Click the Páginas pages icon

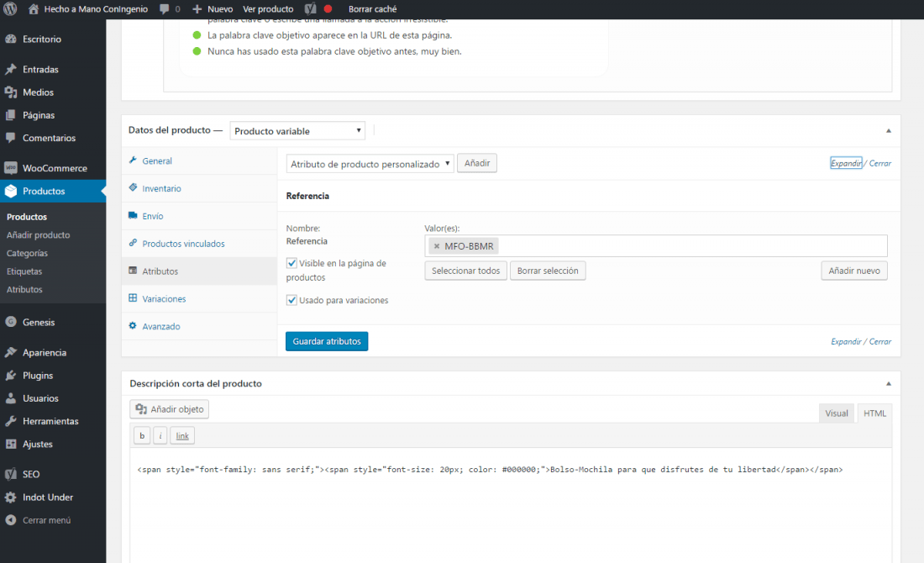(x=11, y=115)
